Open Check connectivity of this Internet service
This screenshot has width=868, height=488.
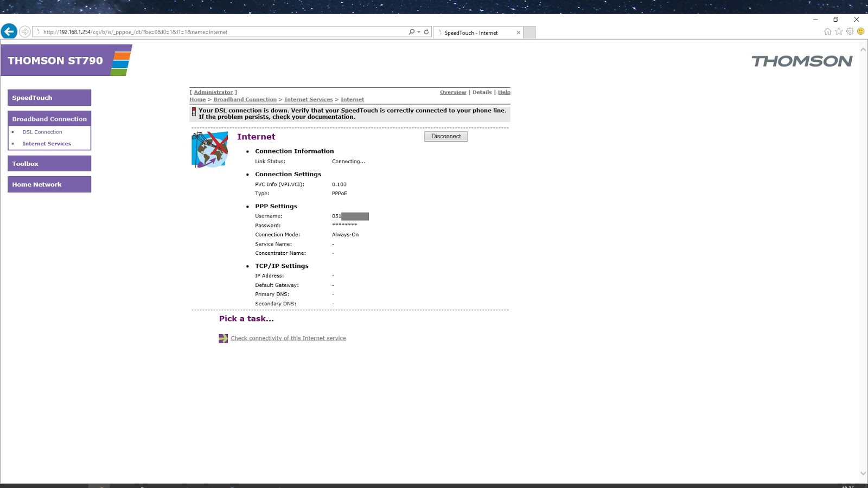[x=288, y=338]
